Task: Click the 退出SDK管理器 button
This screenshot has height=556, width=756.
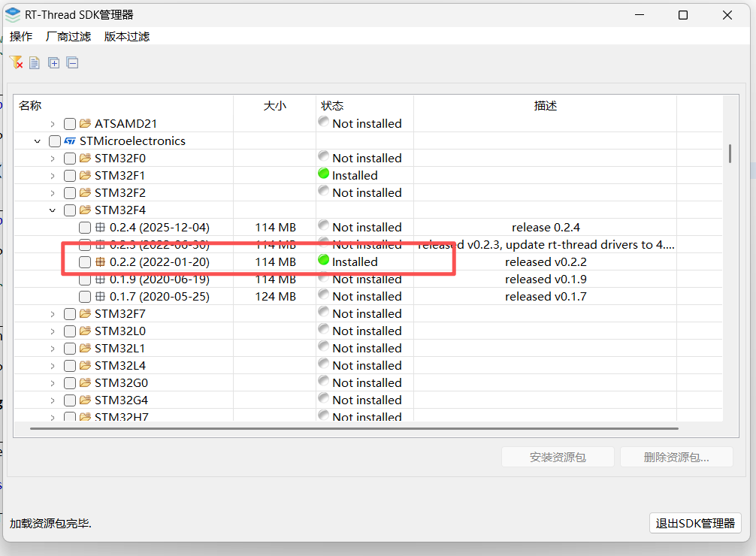Action: click(x=695, y=523)
